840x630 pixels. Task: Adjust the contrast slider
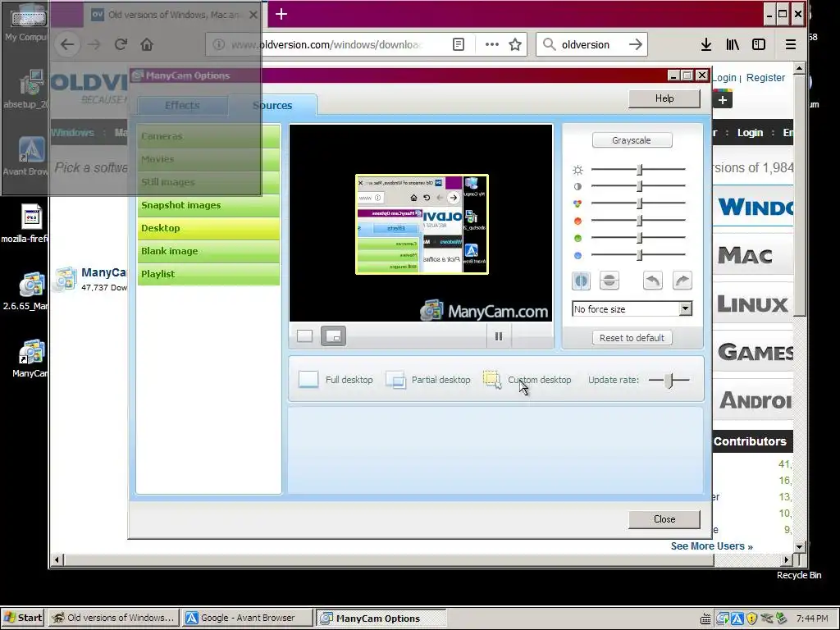click(x=639, y=186)
